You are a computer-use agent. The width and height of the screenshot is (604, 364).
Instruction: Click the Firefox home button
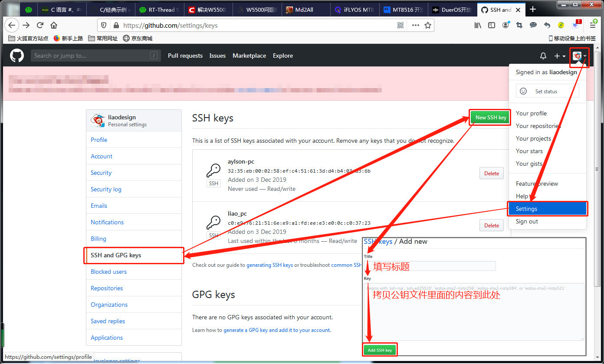[54, 25]
